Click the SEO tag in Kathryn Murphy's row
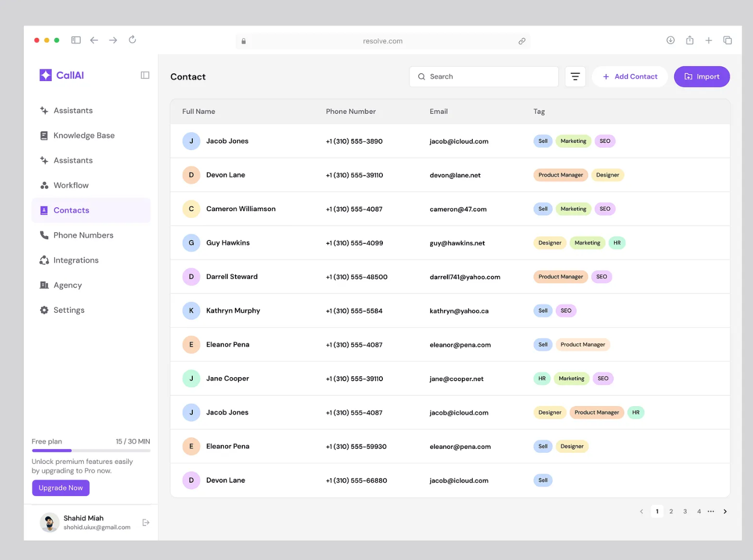Screen dimensions: 753x560 click(566, 311)
